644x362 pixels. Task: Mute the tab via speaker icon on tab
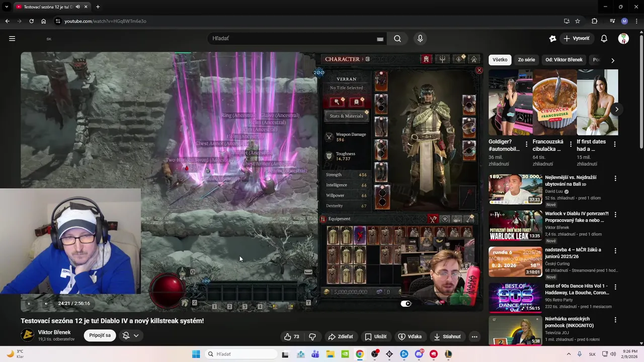[77, 7]
